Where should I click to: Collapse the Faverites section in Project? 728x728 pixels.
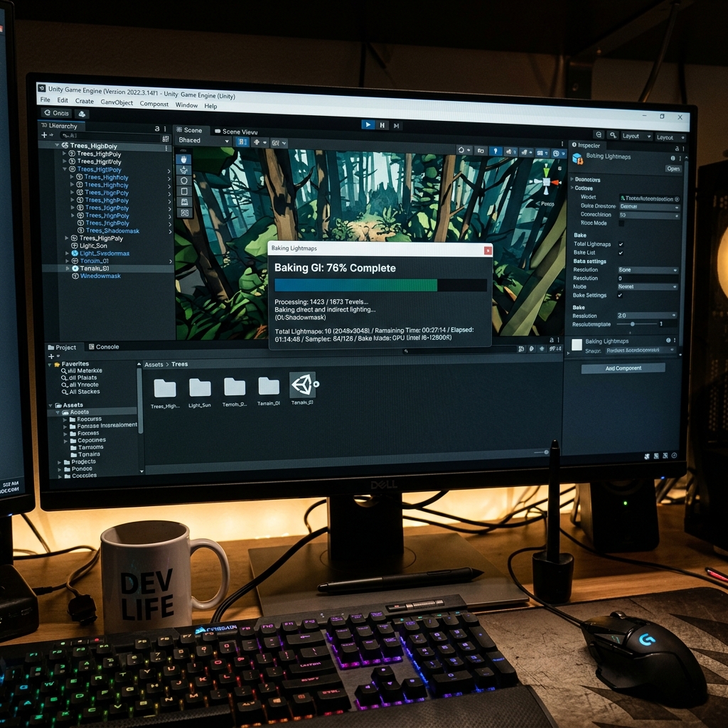pos(50,365)
